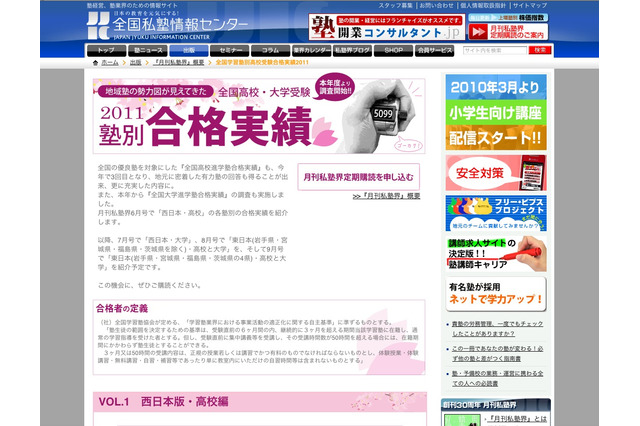This screenshot has height=426, width=640.
Task: Go to 『月刊私塾界』概要 breadcrumb link
Action: (x=178, y=62)
